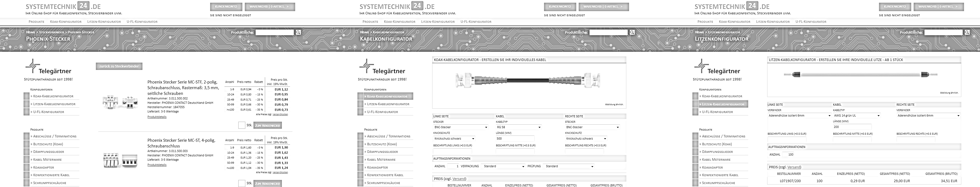This screenshot has height=187, width=980.
Task: Open Kabeltyp dropdown showing RG 58
Action: pos(518,127)
